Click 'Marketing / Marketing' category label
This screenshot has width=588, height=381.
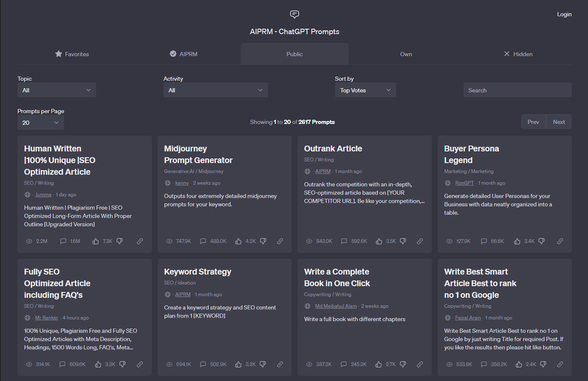tap(469, 171)
